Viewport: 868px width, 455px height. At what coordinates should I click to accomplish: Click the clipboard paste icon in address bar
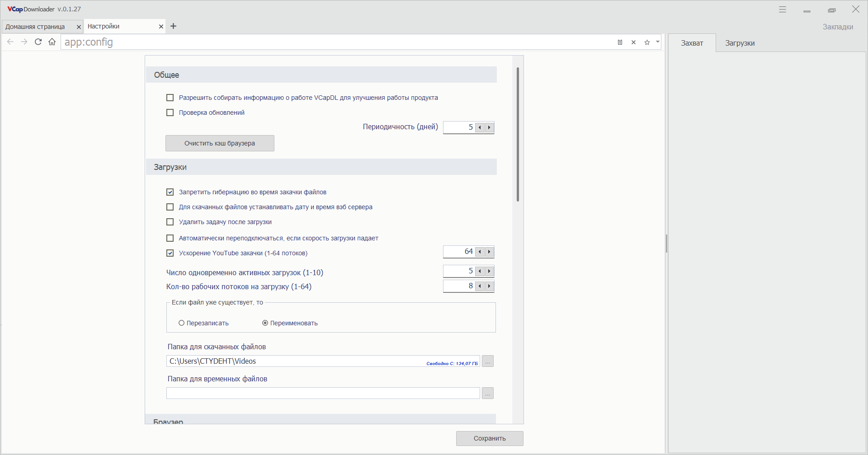[x=620, y=42]
